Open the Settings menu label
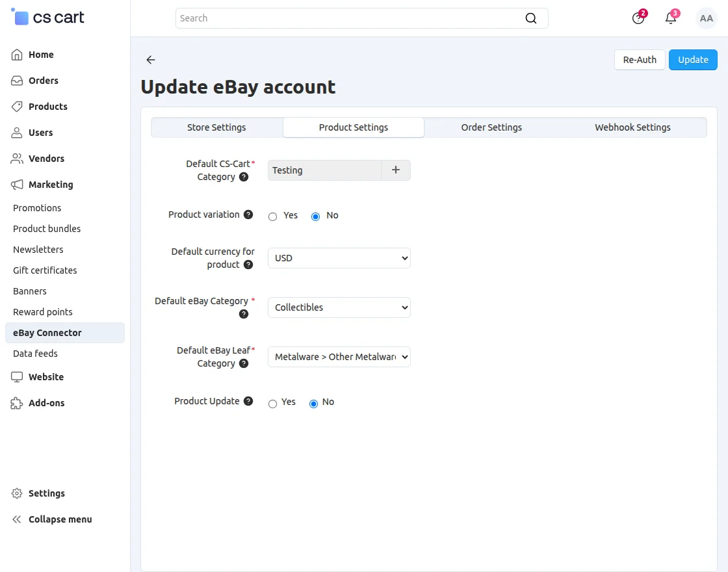728x572 pixels. [46, 493]
